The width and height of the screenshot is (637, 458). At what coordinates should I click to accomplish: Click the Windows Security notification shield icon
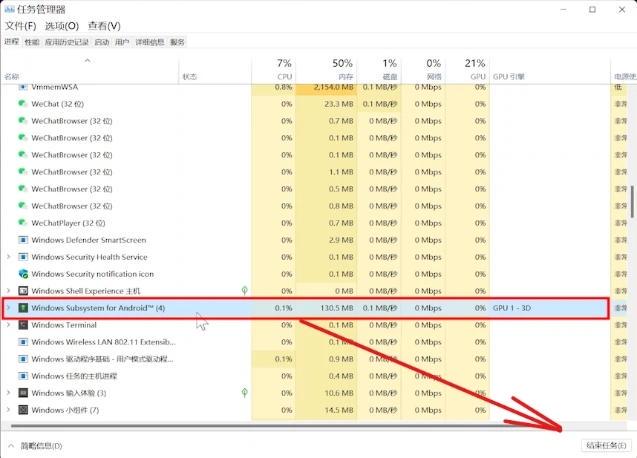[23, 274]
